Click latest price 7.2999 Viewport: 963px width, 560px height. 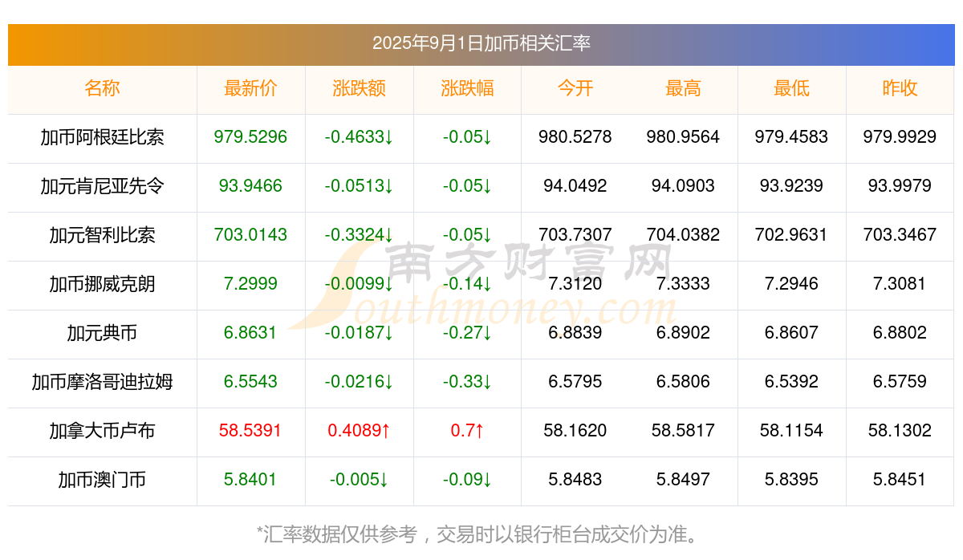point(250,284)
